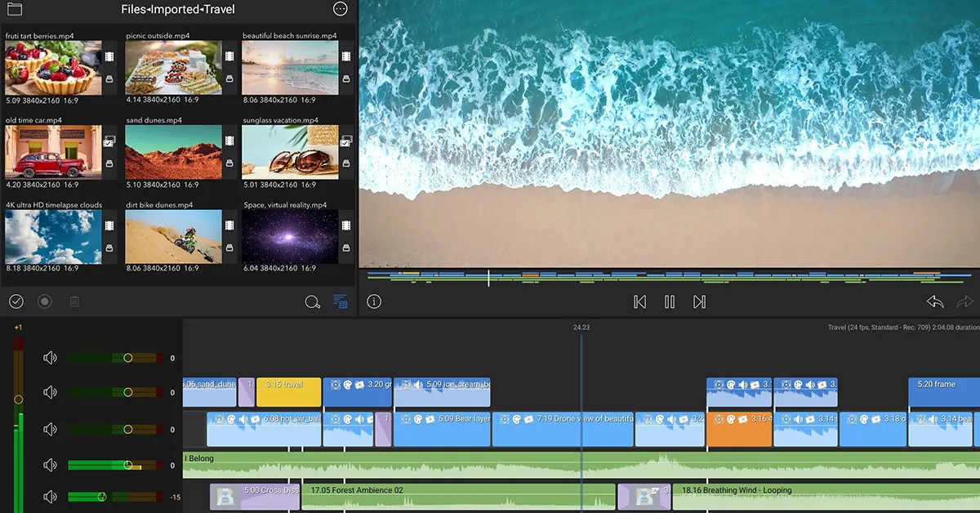980x513 pixels.
Task: Skip to the previous edit
Action: (640, 302)
